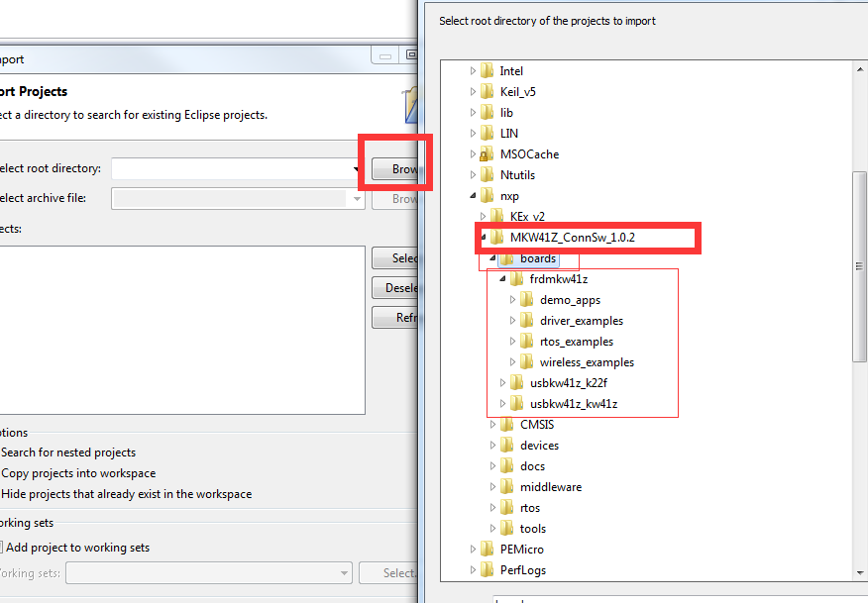Image resolution: width=868 pixels, height=603 pixels.
Task: Click the folder tree vertical scrollbar thumb
Action: [x=860, y=266]
